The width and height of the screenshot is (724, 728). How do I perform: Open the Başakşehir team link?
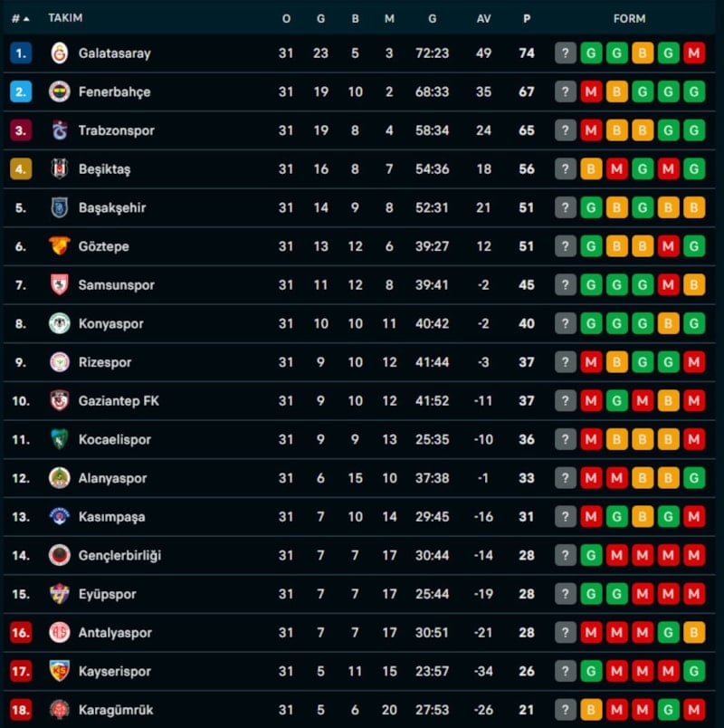click(x=112, y=207)
